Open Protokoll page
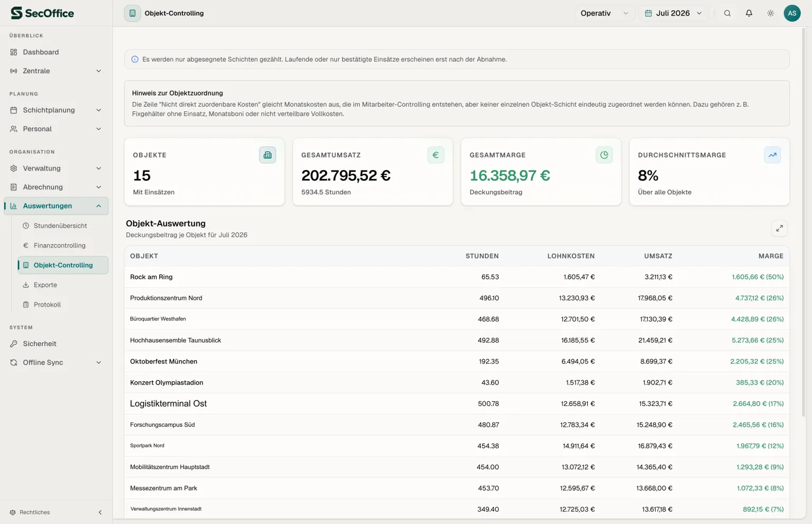The height and width of the screenshot is (524, 812). [x=63, y=305]
